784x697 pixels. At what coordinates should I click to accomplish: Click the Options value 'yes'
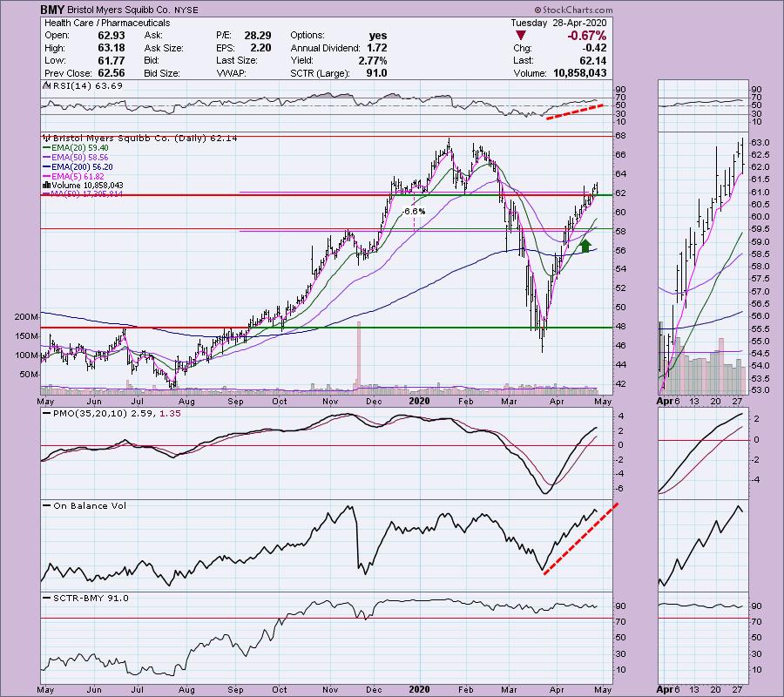click(x=378, y=36)
